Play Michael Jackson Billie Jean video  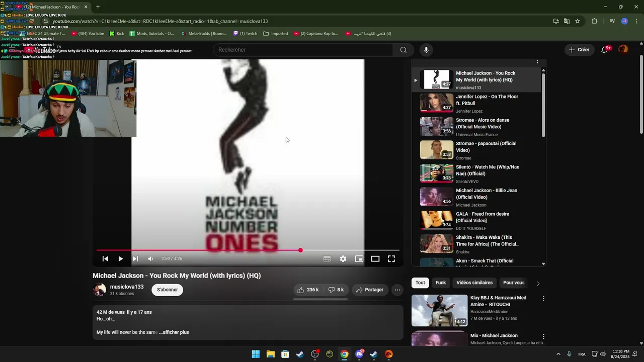pos(475,197)
